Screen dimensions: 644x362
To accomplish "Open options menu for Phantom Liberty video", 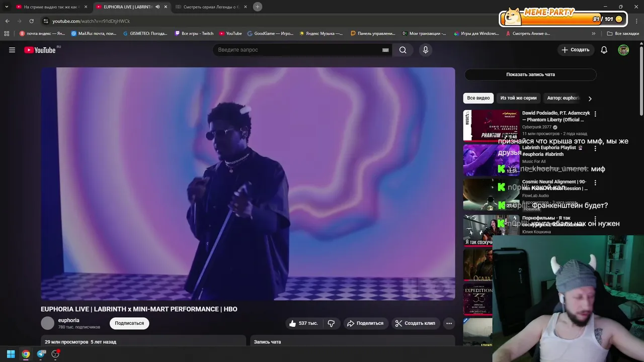I will click(x=595, y=114).
